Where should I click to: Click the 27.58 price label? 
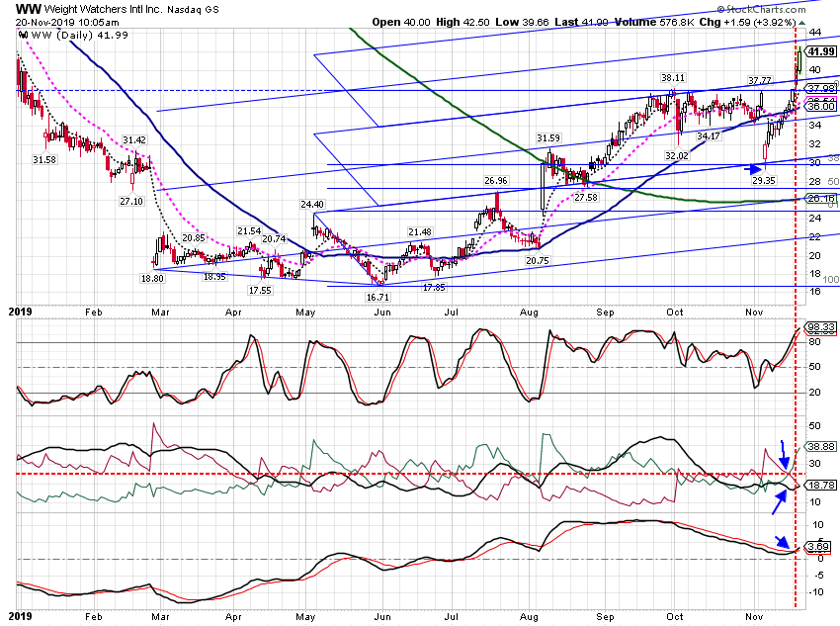(x=586, y=197)
